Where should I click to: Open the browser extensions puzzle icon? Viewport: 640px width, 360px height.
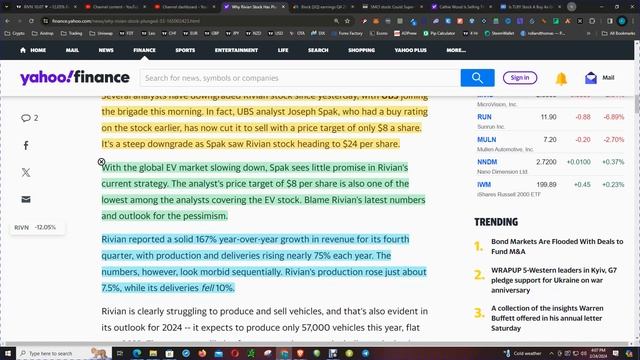pyautogui.click(x=592, y=21)
